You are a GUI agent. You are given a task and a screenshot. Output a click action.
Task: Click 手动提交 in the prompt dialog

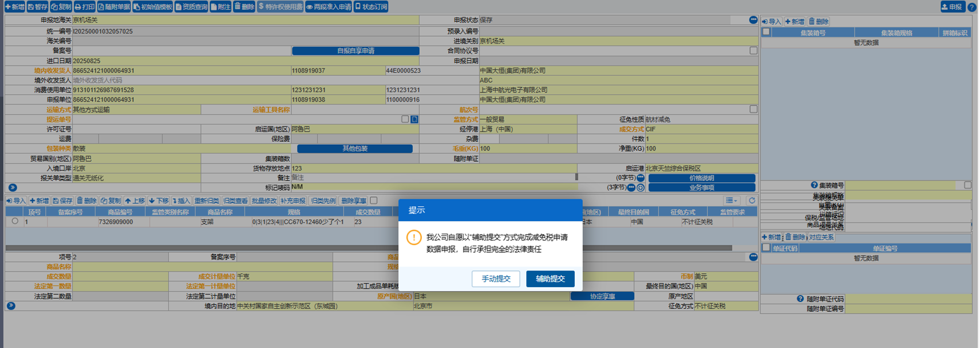495,279
